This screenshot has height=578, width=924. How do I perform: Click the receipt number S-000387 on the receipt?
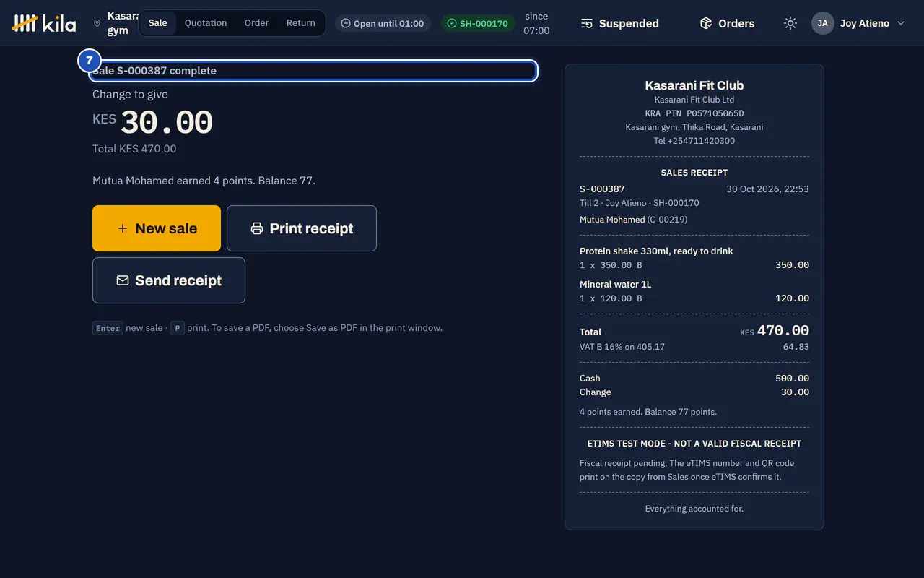click(602, 189)
